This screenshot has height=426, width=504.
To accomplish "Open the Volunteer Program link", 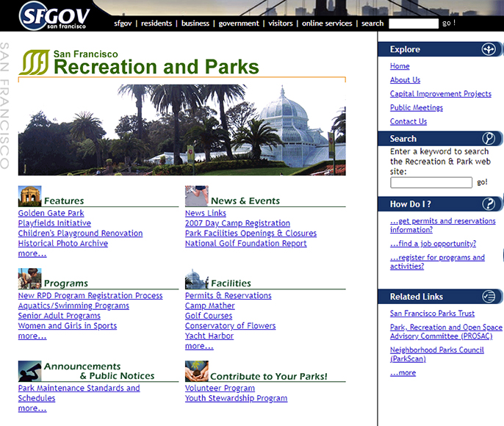I will click(220, 388).
